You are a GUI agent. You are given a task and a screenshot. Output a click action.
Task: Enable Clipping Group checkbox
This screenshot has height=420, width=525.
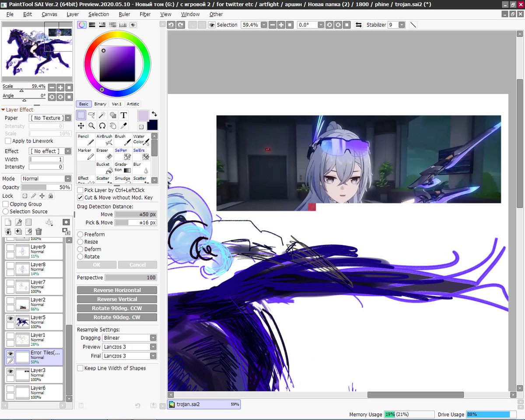tap(6, 204)
